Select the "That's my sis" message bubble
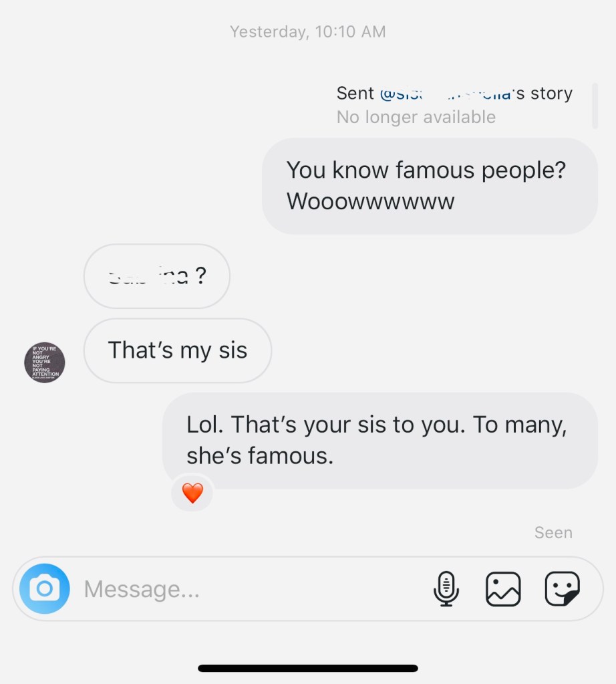The width and height of the screenshot is (616, 684). [178, 350]
